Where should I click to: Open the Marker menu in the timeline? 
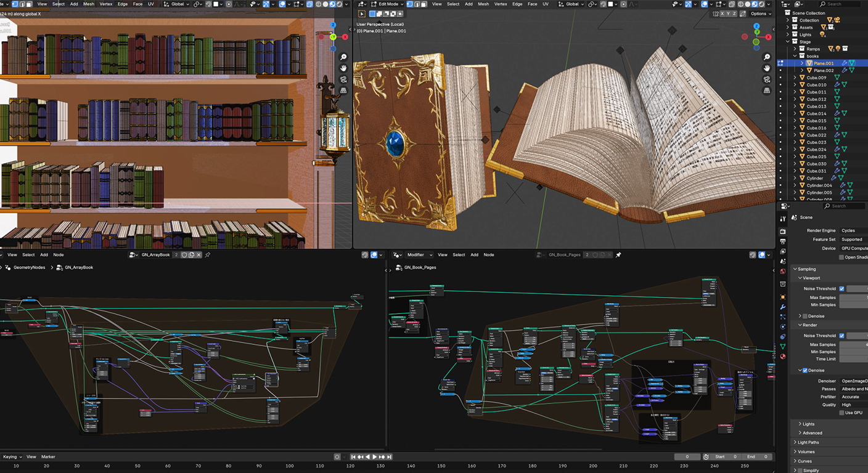click(x=48, y=457)
